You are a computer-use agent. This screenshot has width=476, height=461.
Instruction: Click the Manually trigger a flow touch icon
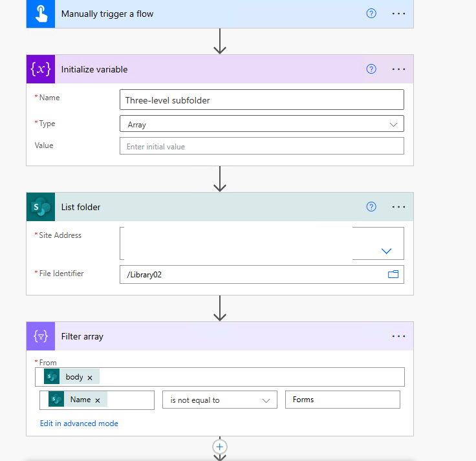click(41, 14)
